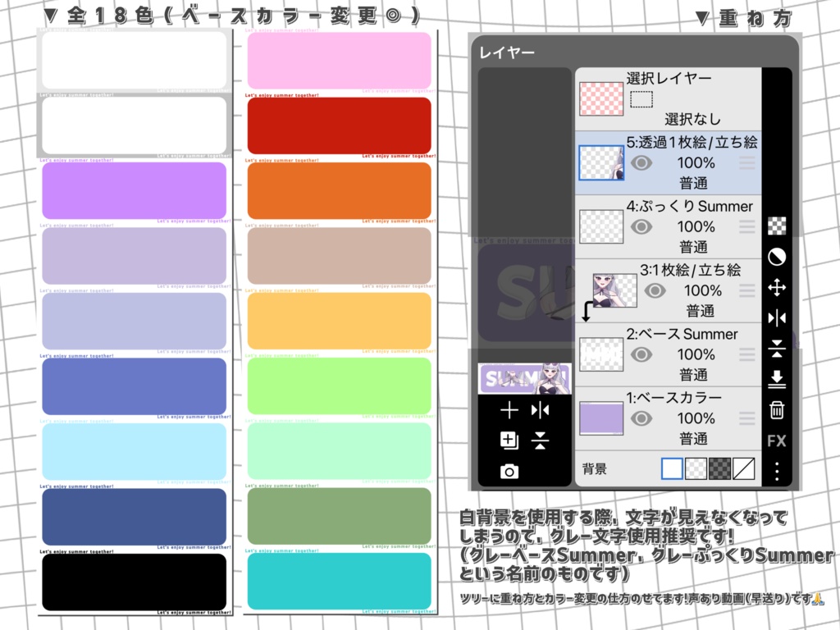Tap the pink checkered selection layer thumbnail
840x630 pixels.
point(601,99)
